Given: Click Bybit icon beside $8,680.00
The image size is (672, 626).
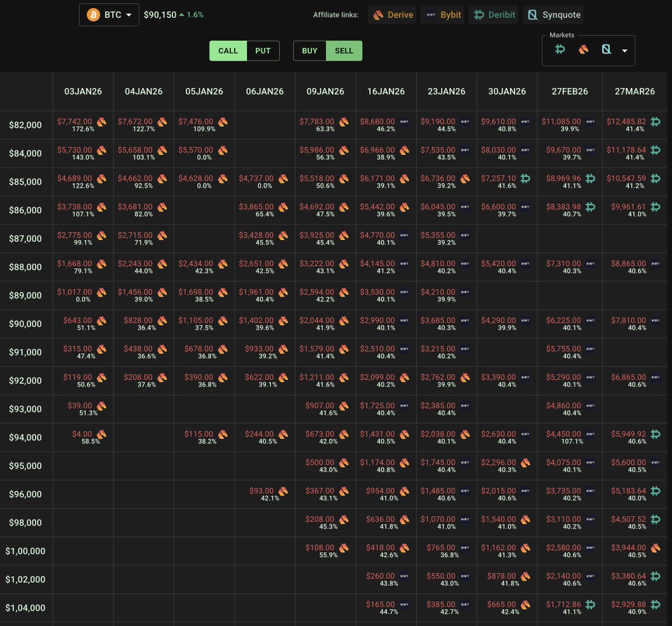Looking at the screenshot, I should click(404, 121).
